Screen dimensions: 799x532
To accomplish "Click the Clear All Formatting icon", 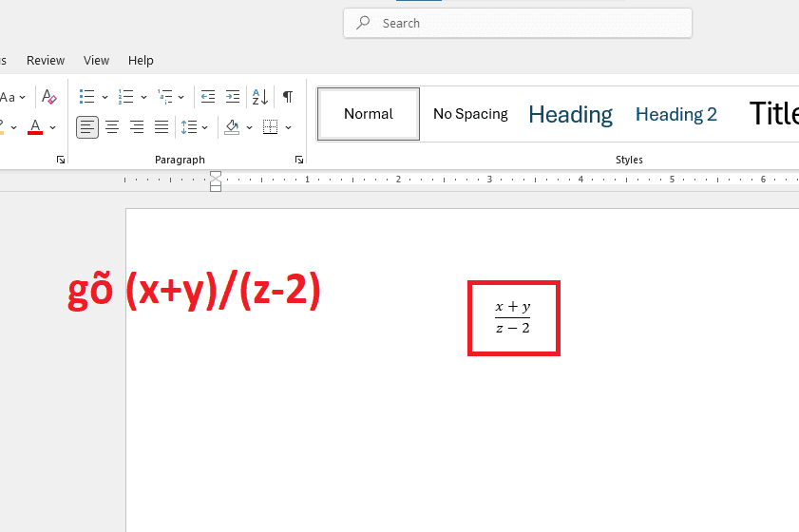I will click(x=48, y=96).
